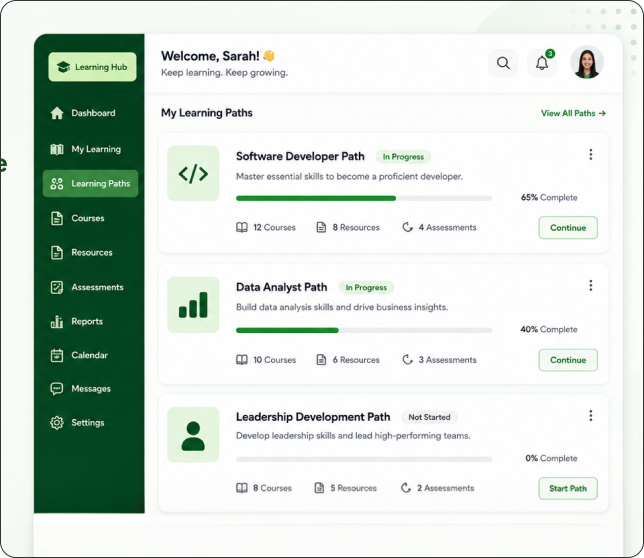The height and width of the screenshot is (558, 644).
Task: Click the Messages chat bubble icon
Action: (57, 388)
